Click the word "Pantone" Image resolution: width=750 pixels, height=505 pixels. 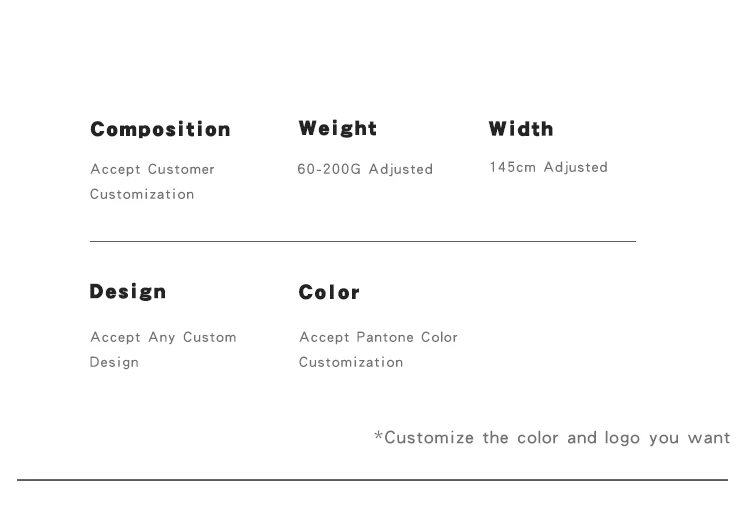tap(385, 338)
